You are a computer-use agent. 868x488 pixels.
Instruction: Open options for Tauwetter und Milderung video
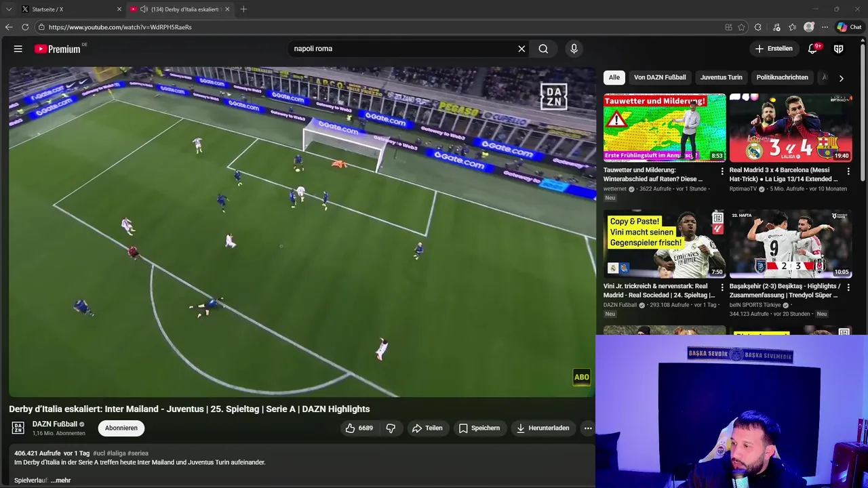pos(722,171)
